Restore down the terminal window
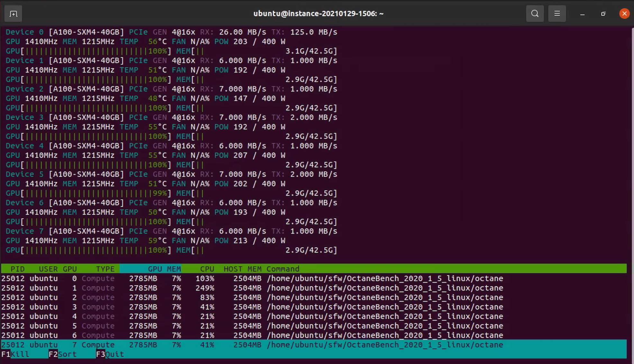This screenshot has width=634, height=364. [x=603, y=14]
